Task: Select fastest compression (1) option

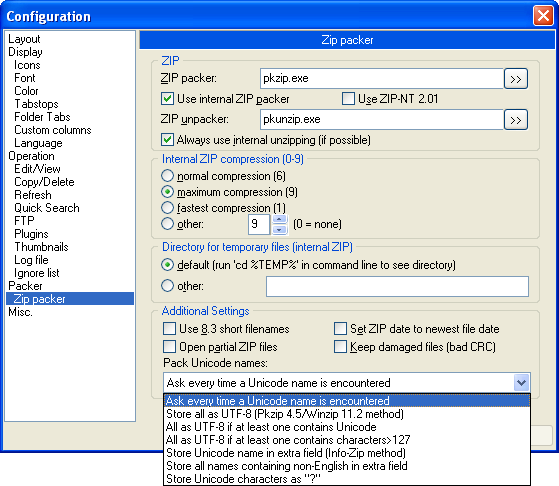Action: [x=167, y=208]
